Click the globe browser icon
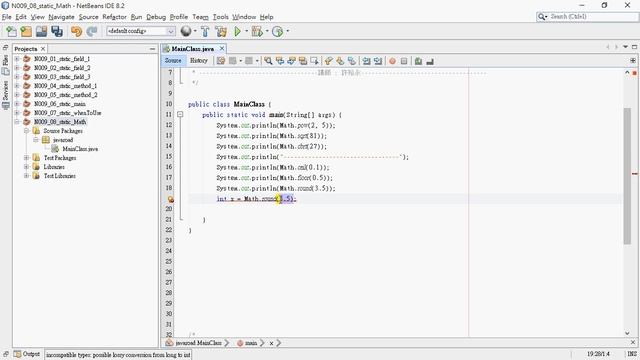The image size is (640, 360). (186, 31)
